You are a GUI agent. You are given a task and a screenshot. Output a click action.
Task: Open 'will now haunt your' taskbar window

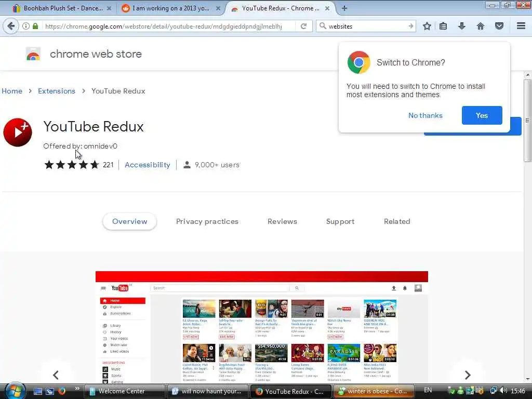pyautogui.click(x=207, y=391)
